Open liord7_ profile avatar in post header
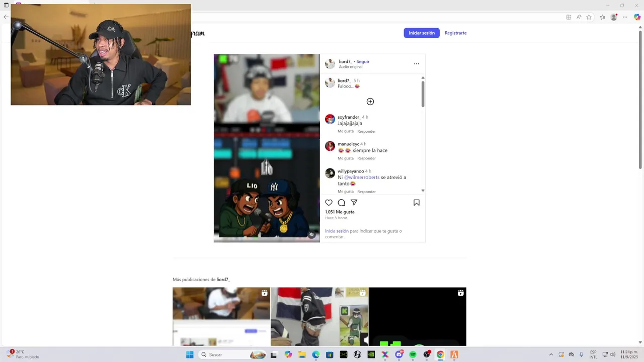Screen dimensions: 644x362 pos(330,64)
